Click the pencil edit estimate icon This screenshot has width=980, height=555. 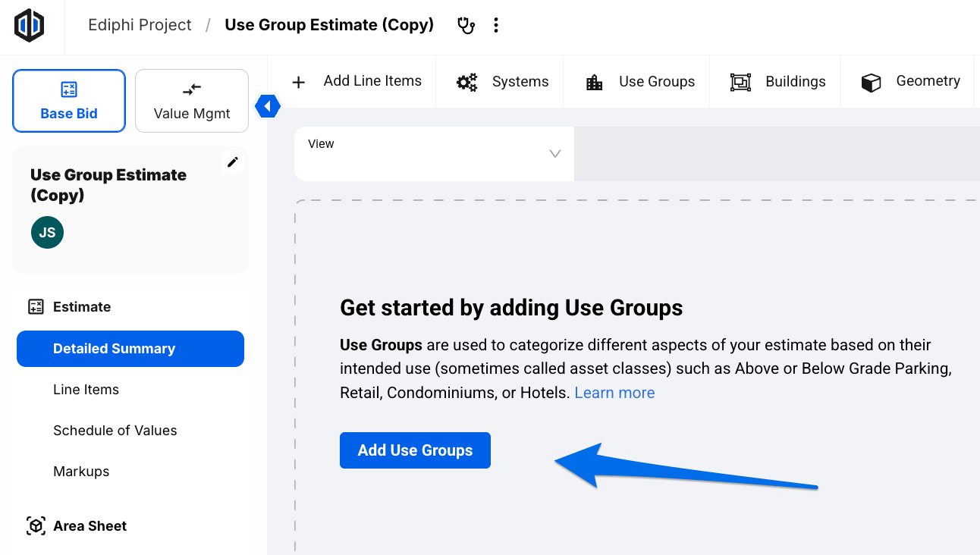click(x=233, y=161)
